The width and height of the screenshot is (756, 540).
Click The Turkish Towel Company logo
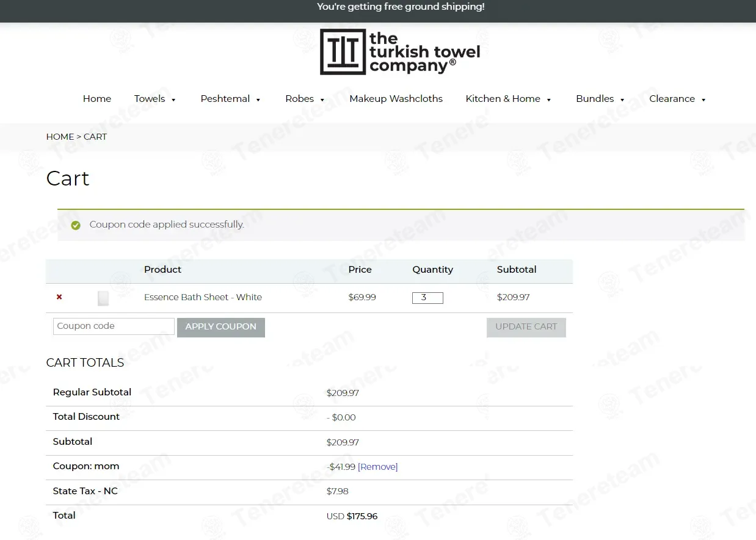pyautogui.click(x=400, y=52)
